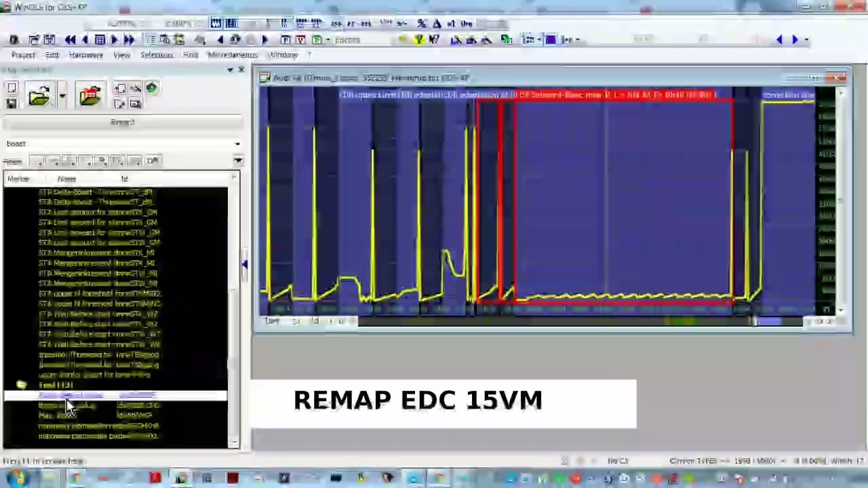Click the double-arrow rewind toolbar icon
868x488 pixels.
pos(70,40)
